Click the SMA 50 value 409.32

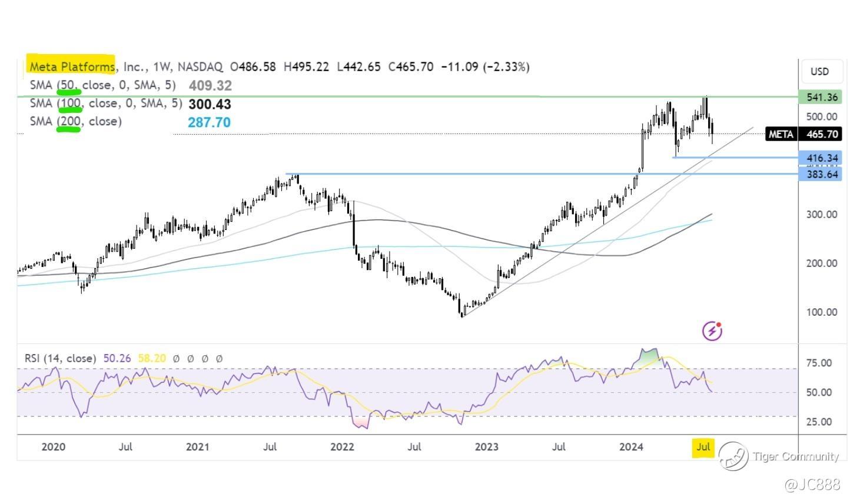coord(210,85)
